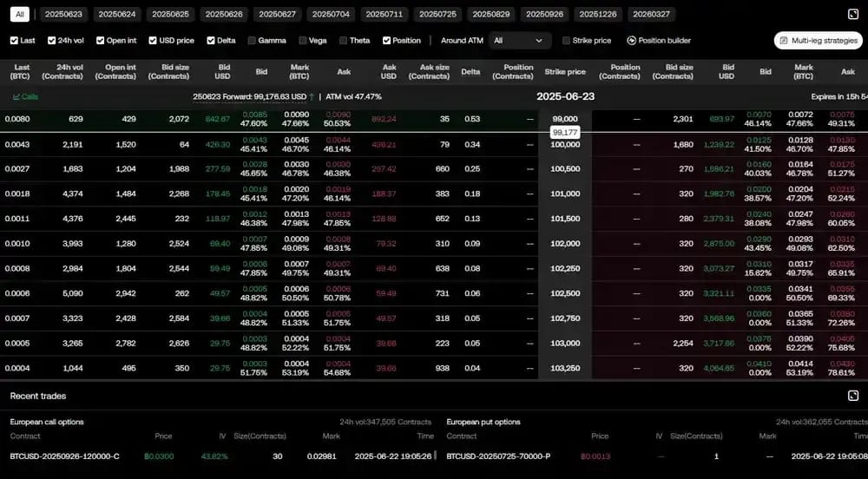Click put bid 4,064.65 USD
Viewport: 868px width, 479px height.
tap(719, 369)
